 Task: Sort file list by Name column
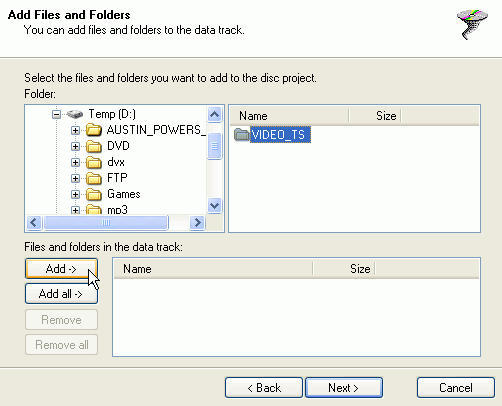[289, 116]
